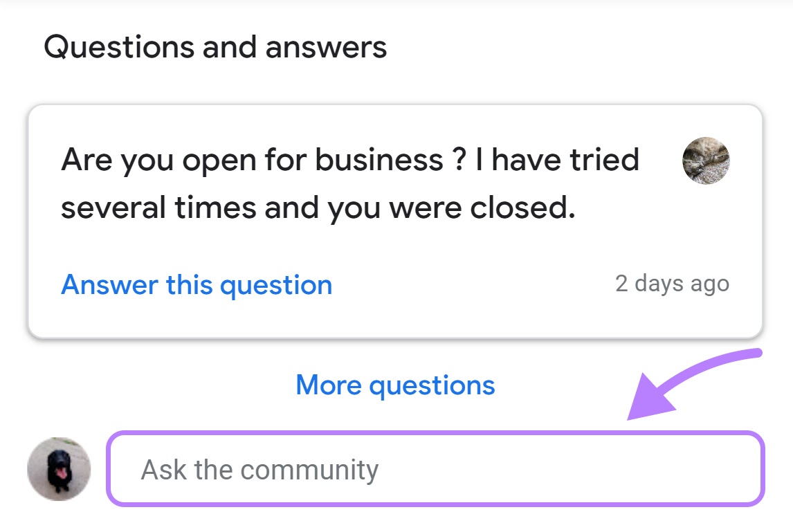The width and height of the screenshot is (793, 532).
Task: Click the "Questions and answers" heading
Action: tap(215, 47)
